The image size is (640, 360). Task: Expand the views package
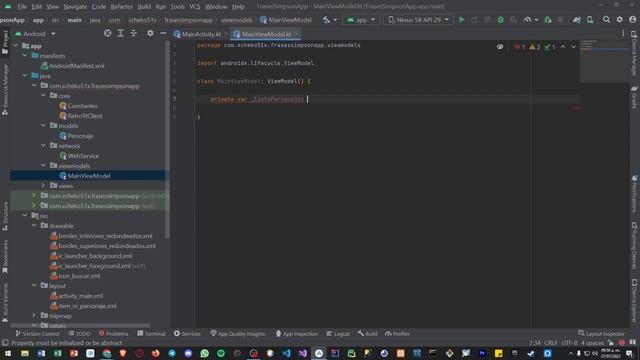tap(44, 186)
